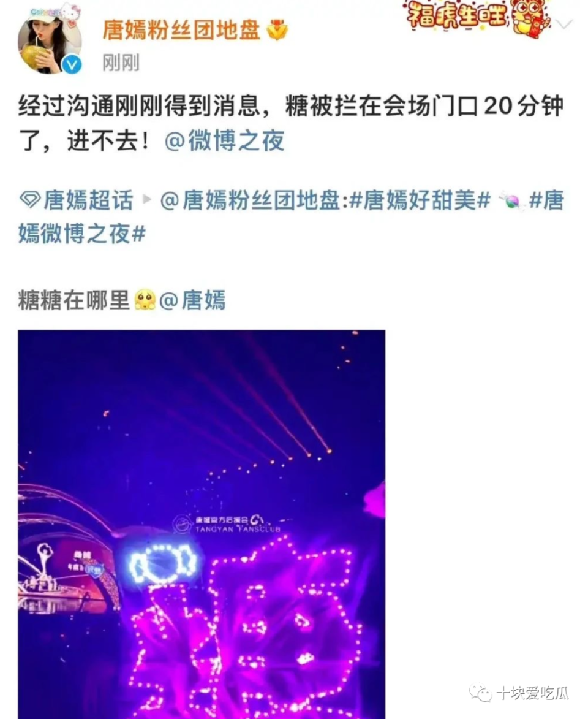Open the @唐嫣 mention link
Screen dimensions: 588x719
pos(192,300)
